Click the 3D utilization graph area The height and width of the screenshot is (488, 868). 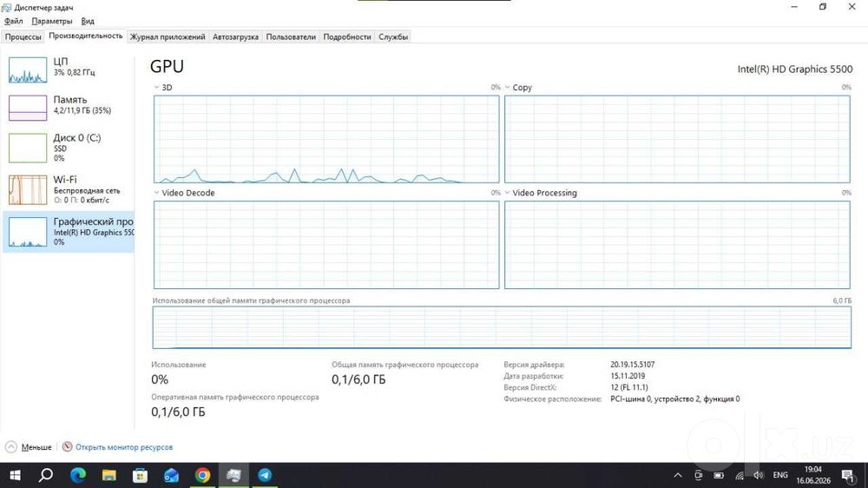[x=326, y=139]
